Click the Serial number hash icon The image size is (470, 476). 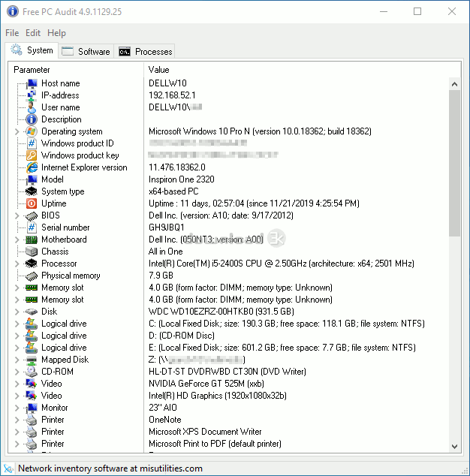tap(32, 227)
